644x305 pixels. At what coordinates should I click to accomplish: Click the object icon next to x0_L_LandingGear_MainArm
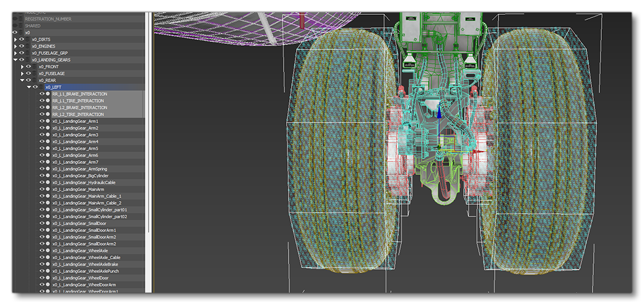(48, 189)
